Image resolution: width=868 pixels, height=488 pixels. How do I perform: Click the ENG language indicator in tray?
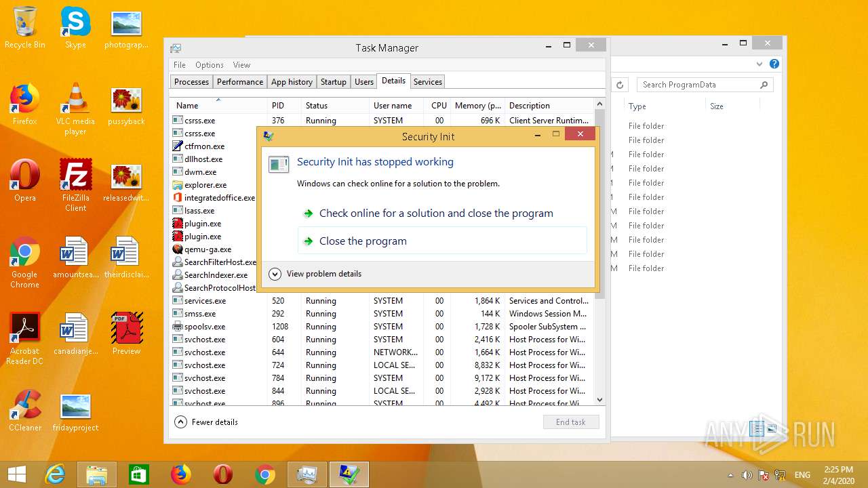tap(802, 475)
